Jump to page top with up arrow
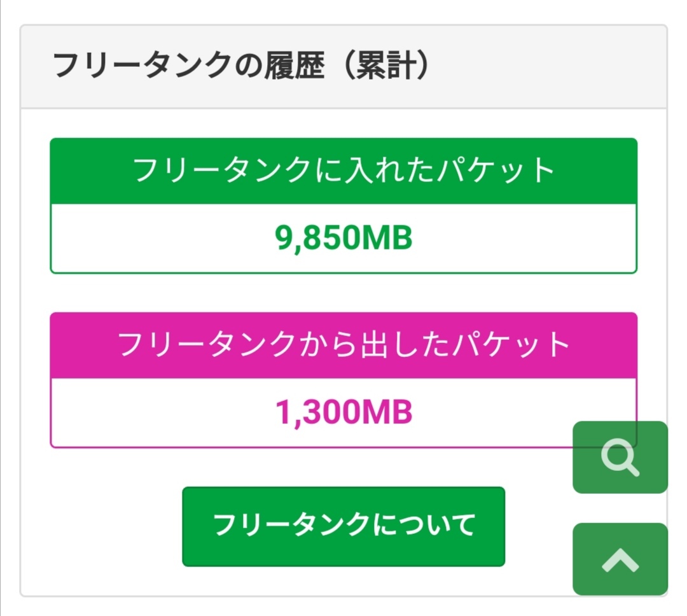The height and width of the screenshot is (616, 687). pyautogui.click(x=620, y=559)
